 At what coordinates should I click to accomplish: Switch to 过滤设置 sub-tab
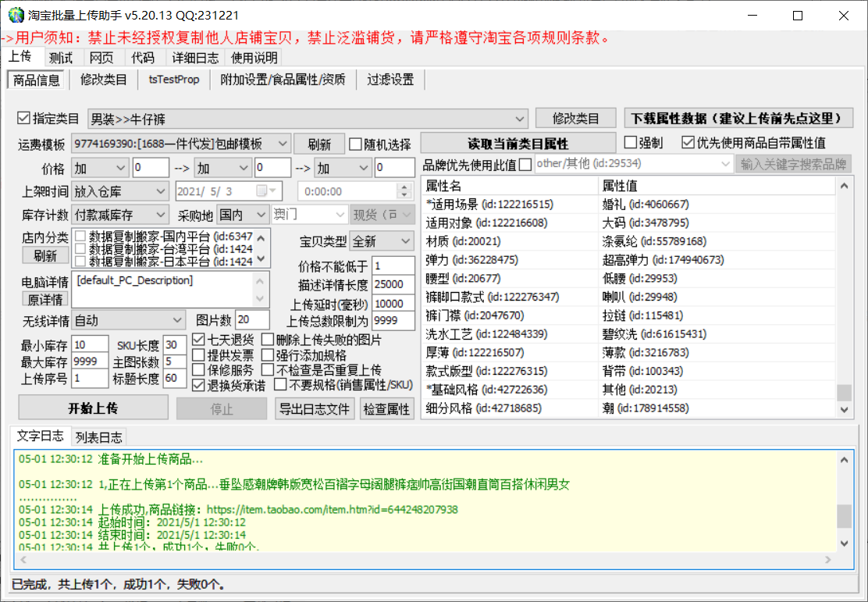point(390,80)
